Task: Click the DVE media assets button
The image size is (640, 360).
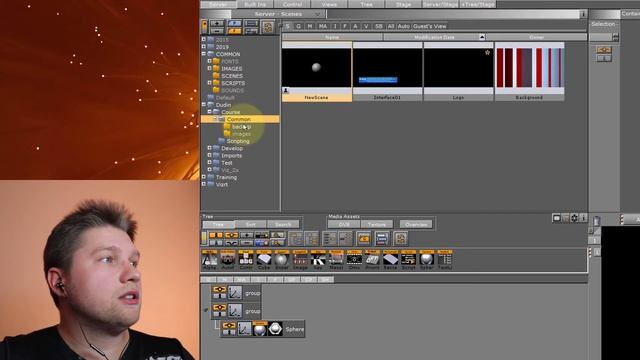Action: [x=344, y=224]
